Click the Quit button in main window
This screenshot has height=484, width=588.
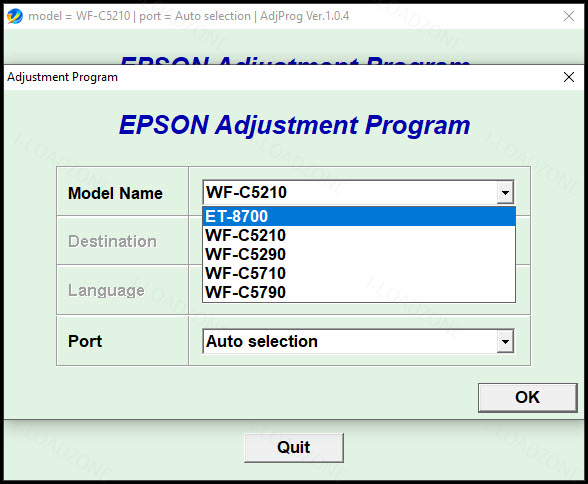tap(294, 448)
